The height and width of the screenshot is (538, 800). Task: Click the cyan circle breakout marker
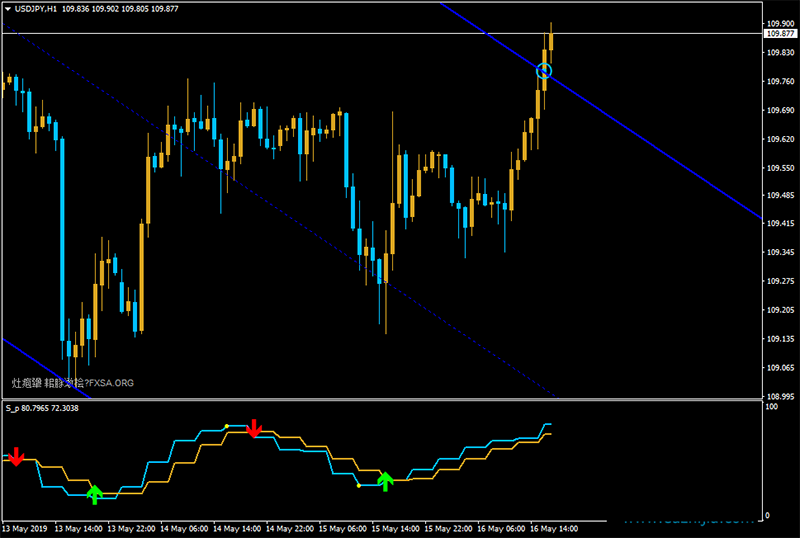(x=544, y=70)
